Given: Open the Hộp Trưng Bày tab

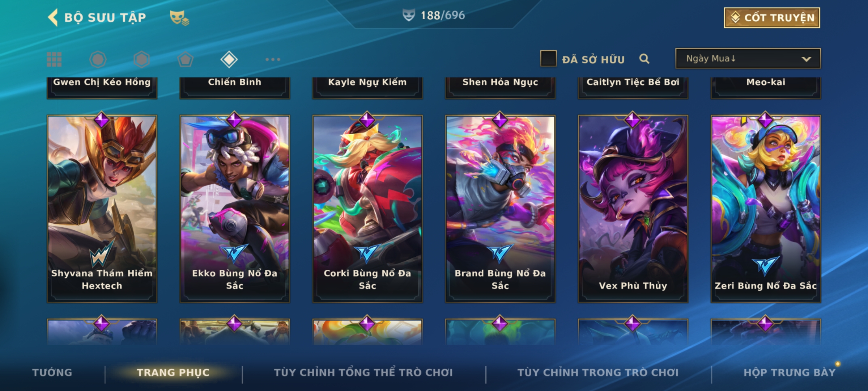Looking at the screenshot, I should [x=790, y=372].
